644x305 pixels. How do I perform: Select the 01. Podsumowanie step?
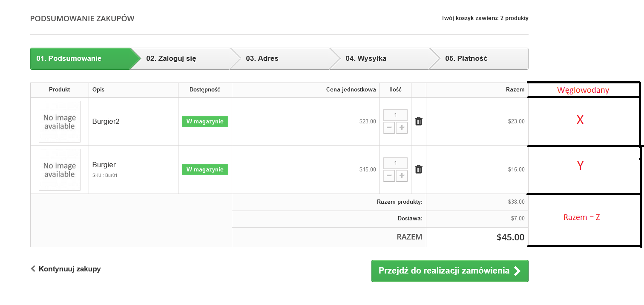click(69, 59)
